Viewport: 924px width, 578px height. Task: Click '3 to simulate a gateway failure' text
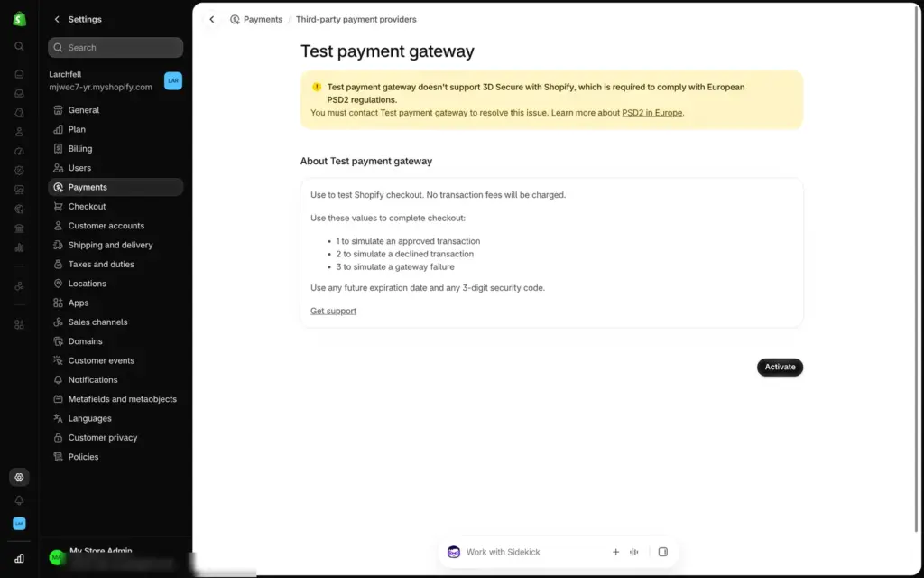point(395,267)
